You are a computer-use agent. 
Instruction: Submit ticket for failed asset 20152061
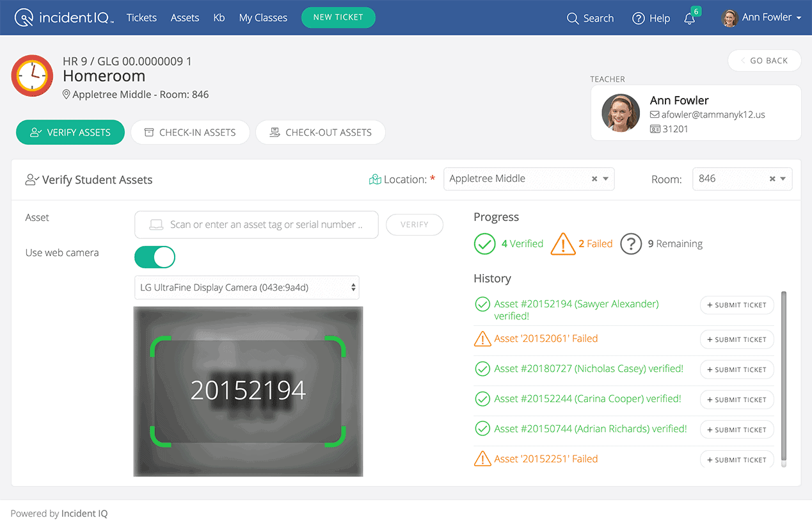pos(736,339)
